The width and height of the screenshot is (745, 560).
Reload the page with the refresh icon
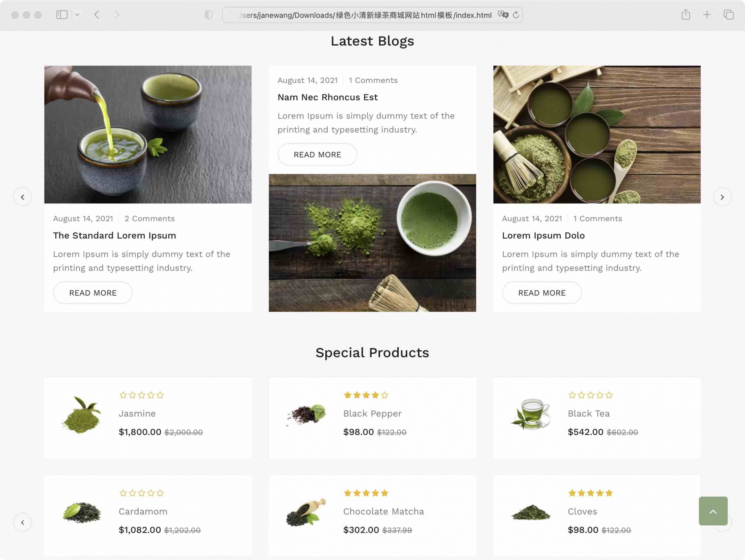516,15
